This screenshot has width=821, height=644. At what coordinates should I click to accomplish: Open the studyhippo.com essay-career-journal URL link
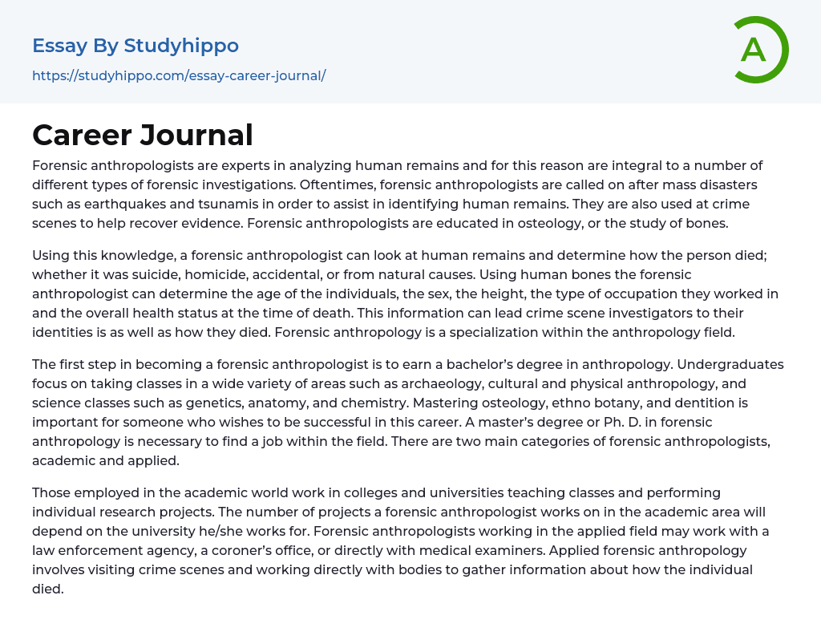[179, 75]
